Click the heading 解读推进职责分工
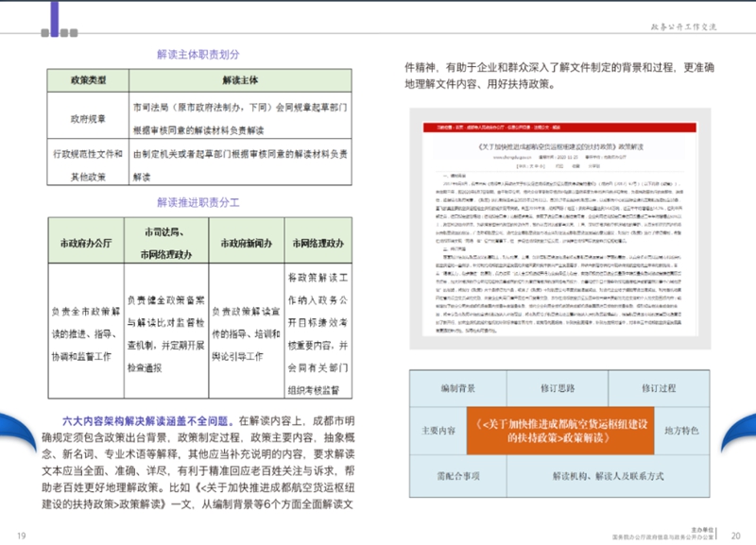This screenshot has width=756, height=545. (198, 202)
